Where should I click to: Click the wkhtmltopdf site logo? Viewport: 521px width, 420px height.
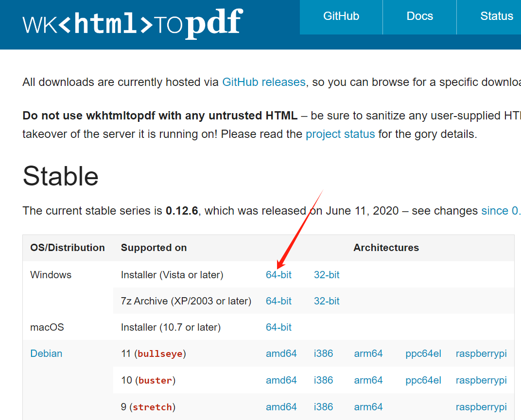click(x=133, y=23)
